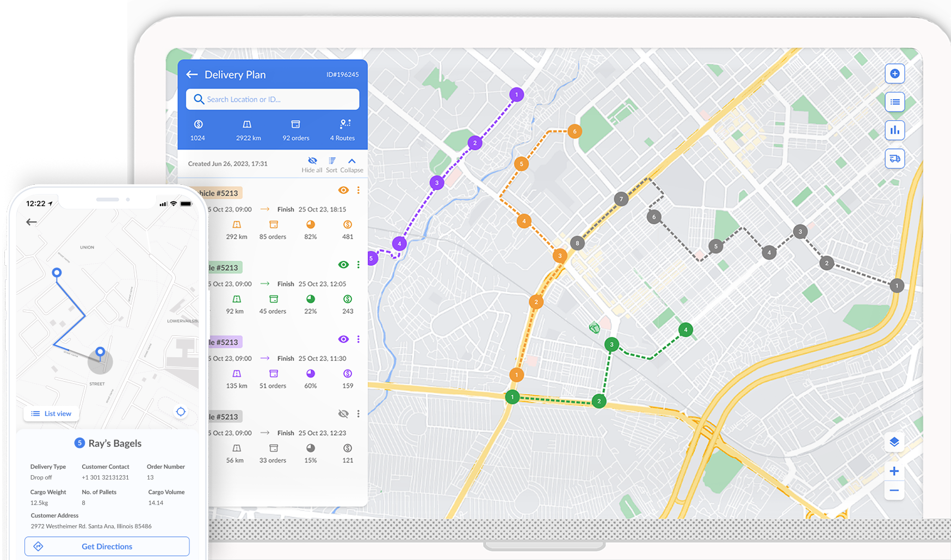Open three-dot menu of orange vehicle card
This screenshot has height=560, width=951.
pos(359,190)
